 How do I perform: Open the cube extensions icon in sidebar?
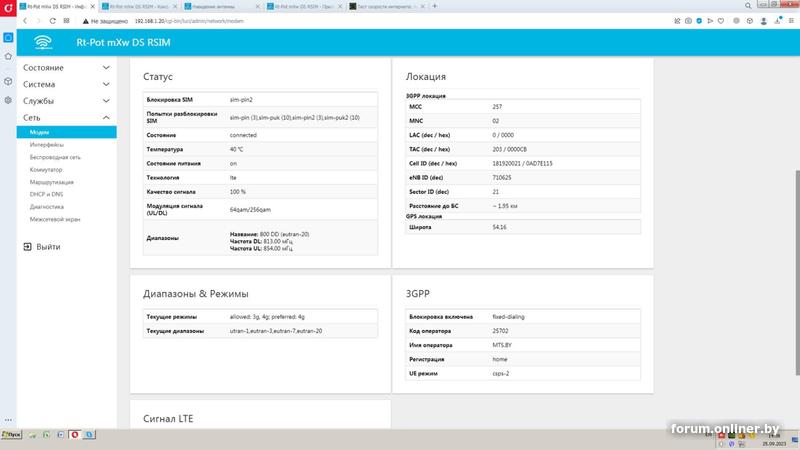tap(8, 81)
